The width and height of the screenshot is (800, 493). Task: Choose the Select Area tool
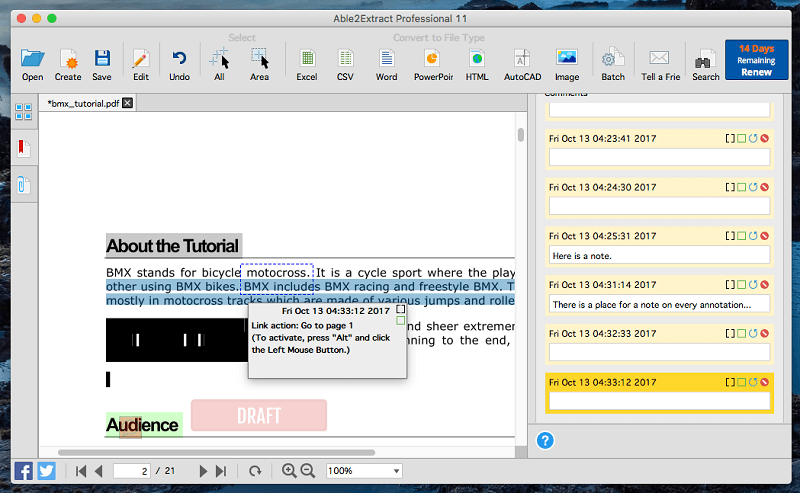click(259, 65)
